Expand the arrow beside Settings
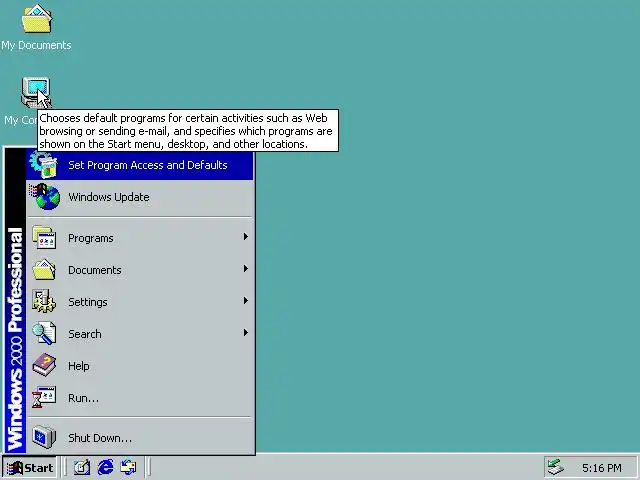 (x=245, y=301)
